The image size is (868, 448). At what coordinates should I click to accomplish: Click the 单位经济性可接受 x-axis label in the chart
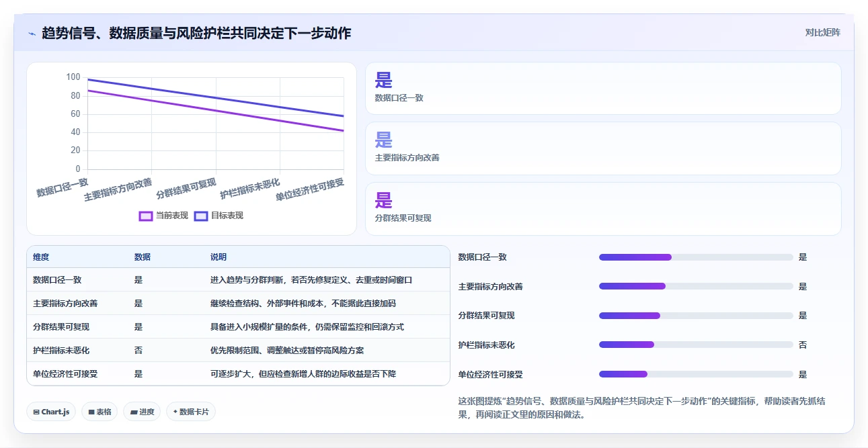310,191
